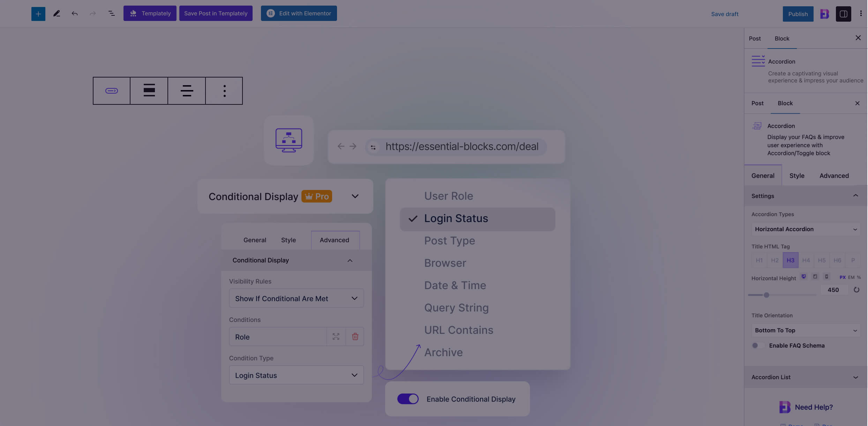This screenshot has height=426, width=868.
Task: Toggle Enable Conditional Display switch
Action: (408, 399)
